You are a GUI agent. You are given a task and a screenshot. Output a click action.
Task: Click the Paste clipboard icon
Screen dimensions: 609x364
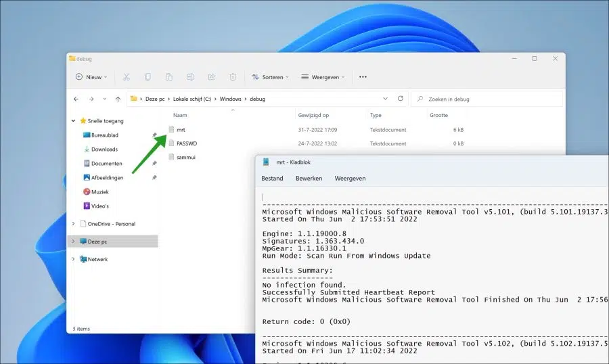point(169,77)
